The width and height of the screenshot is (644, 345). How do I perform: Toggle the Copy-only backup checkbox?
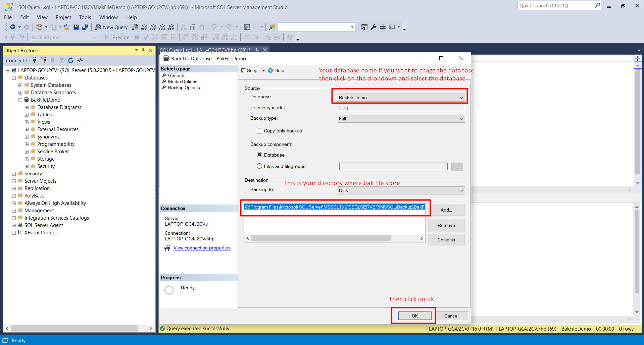click(x=259, y=131)
